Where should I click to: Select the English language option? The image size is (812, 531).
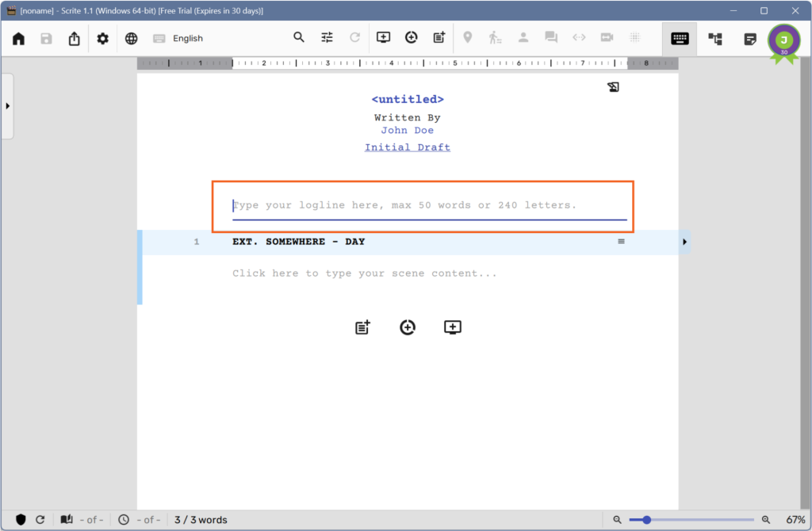point(189,37)
